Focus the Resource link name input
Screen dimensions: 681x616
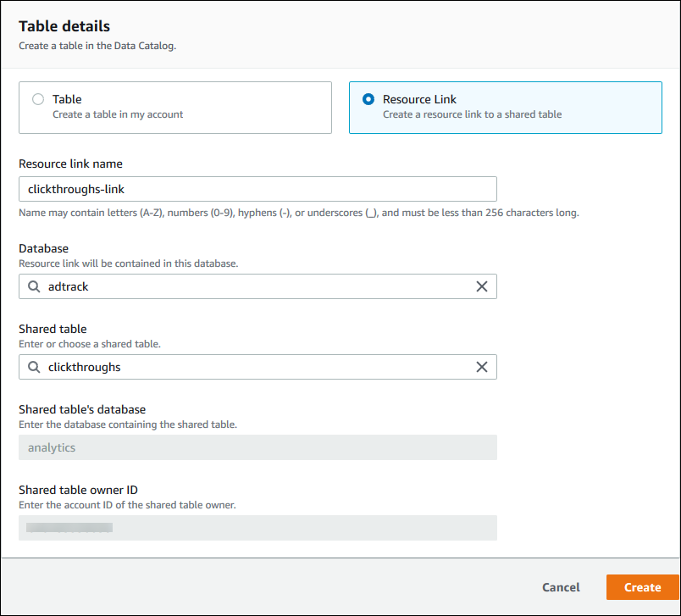click(257, 189)
